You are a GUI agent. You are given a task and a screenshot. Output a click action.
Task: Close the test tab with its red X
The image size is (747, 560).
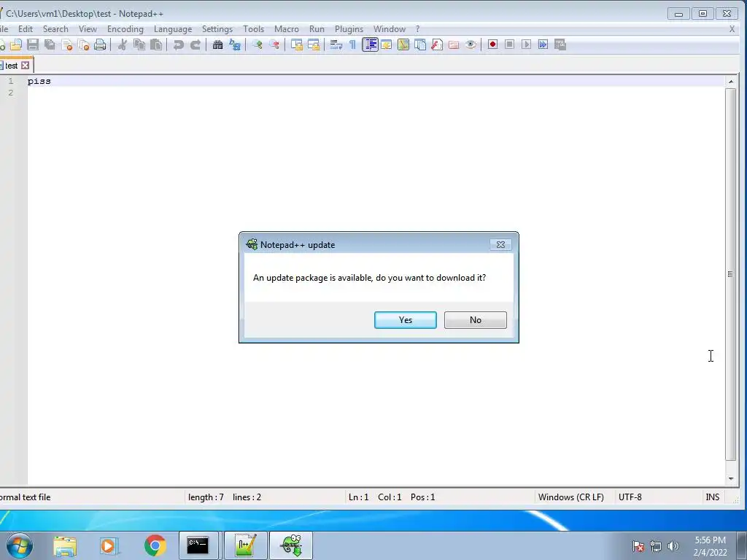pos(26,65)
